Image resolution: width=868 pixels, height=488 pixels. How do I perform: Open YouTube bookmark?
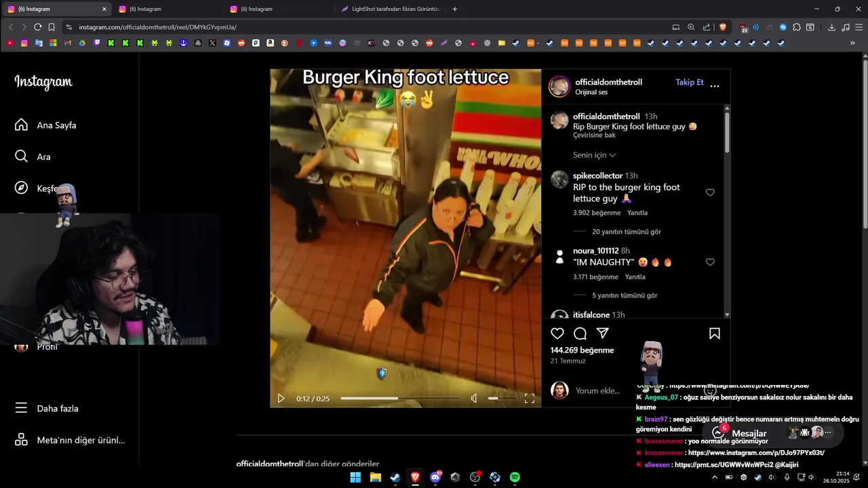pyautogui.click(x=9, y=43)
